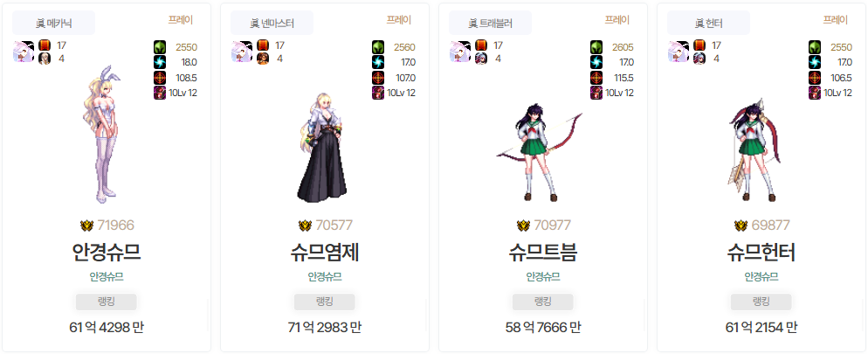The image size is (868, 354).
Task: Click the cyan swirl icon on 슈므염제 card
Action: (x=377, y=62)
